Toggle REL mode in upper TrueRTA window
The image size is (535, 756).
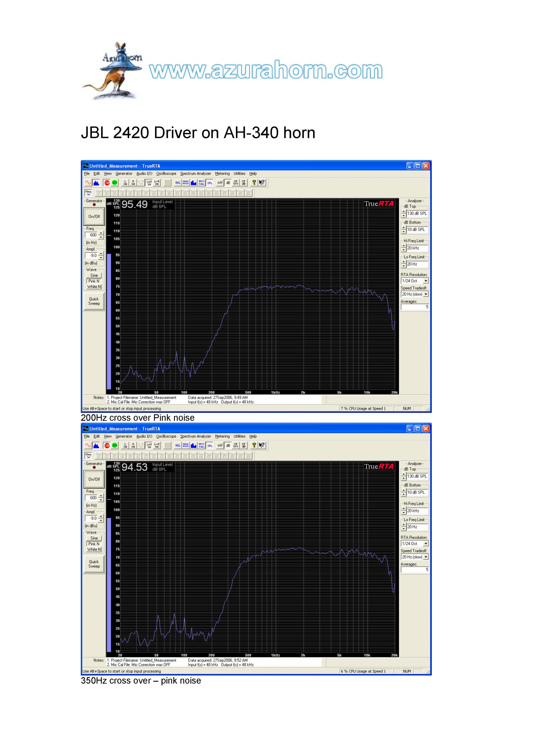click(178, 183)
